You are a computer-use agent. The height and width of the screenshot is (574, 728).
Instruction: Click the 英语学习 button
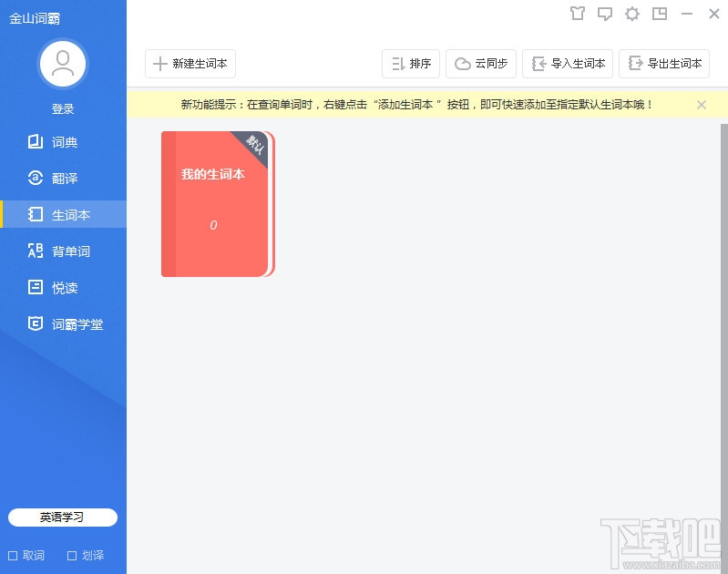(63, 518)
